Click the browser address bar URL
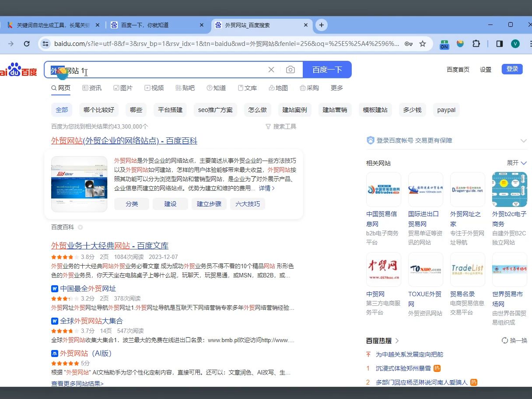The width and height of the screenshot is (532, 399). 227,44
